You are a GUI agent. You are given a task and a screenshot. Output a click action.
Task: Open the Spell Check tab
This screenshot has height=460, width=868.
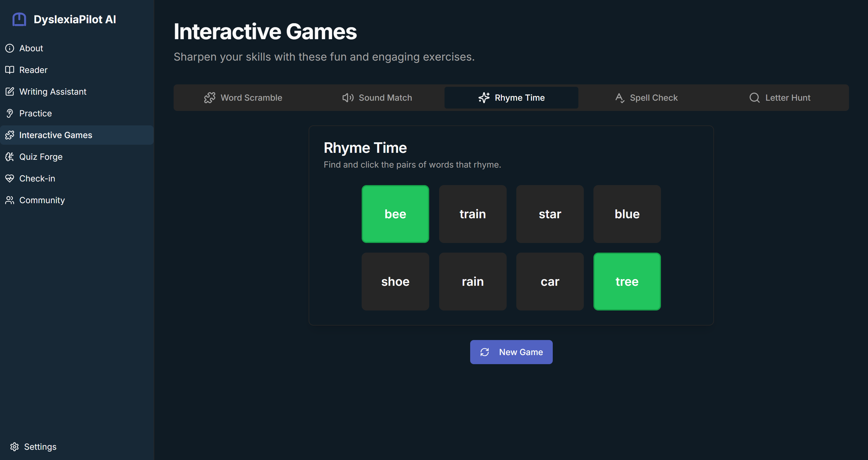[646, 98]
